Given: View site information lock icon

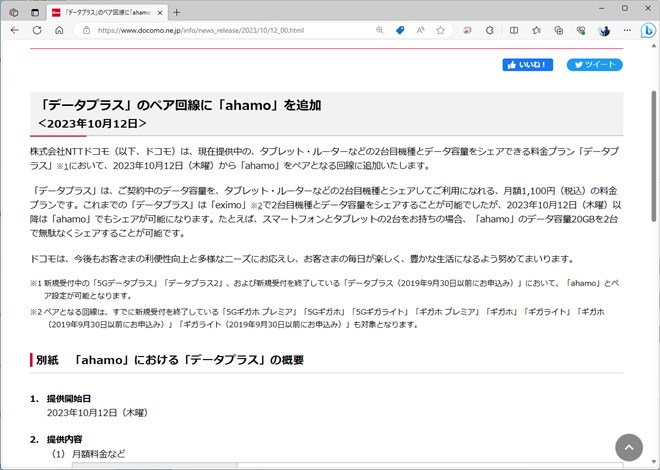Looking at the screenshot, I should coord(86,30).
